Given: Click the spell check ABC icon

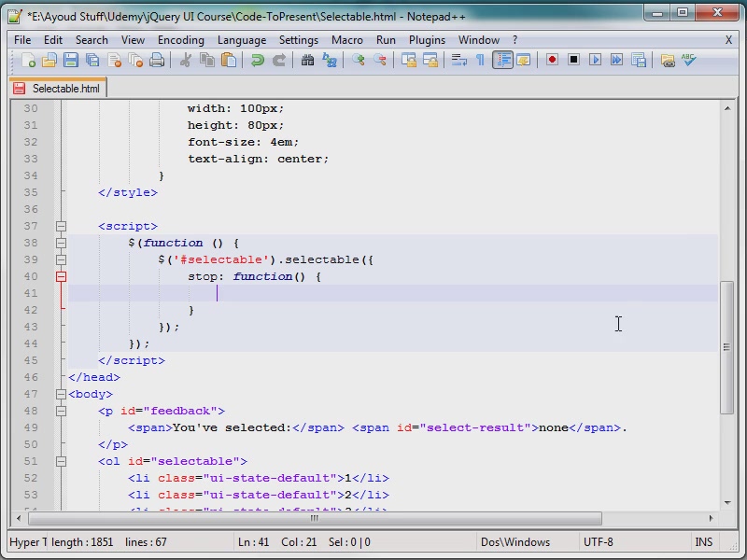Looking at the screenshot, I should tap(688, 60).
